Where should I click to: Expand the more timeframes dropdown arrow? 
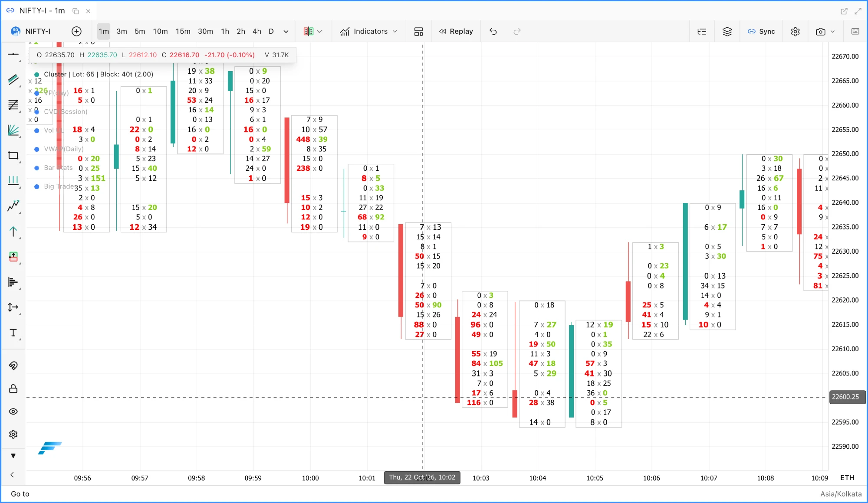pyautogui.click(x=286, y=31)
